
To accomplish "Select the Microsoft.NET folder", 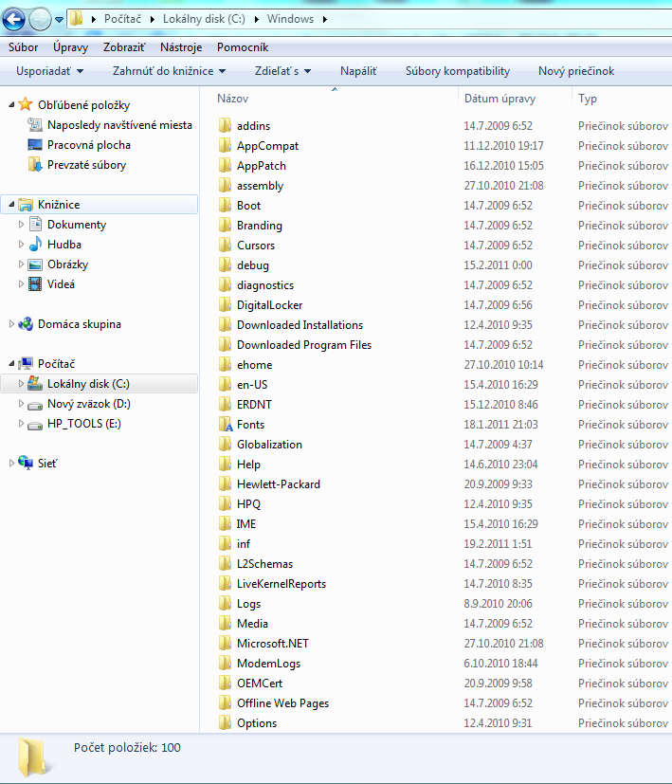I will pyautogui.click(x=272, y=644).
